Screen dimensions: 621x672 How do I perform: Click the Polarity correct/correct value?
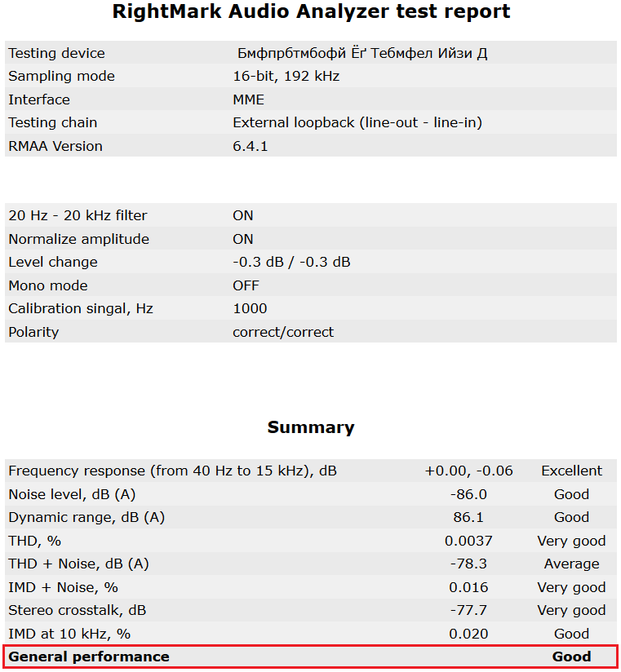pos(283,332)
